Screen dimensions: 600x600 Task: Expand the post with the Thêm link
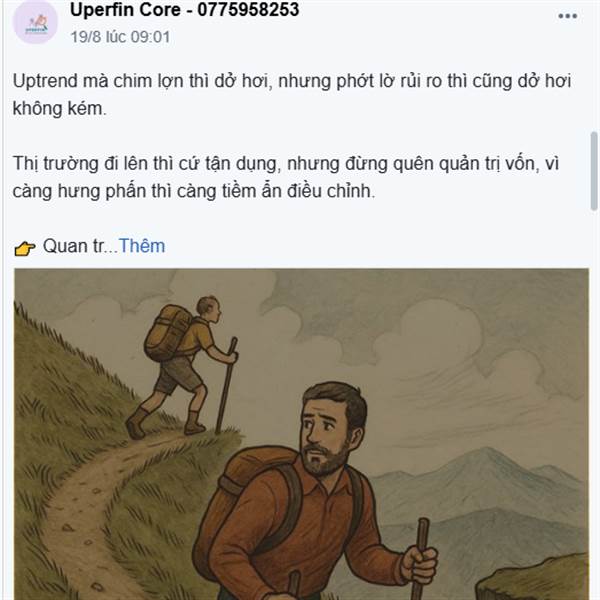coord(142,246)
